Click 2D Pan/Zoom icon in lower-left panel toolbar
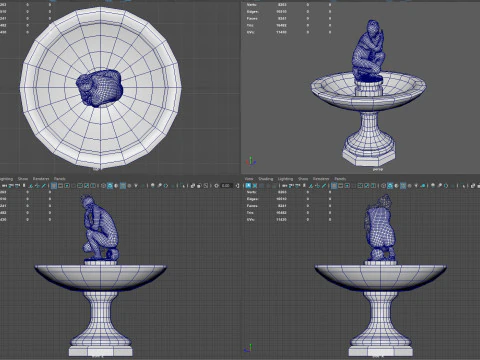 coord(37,186)
